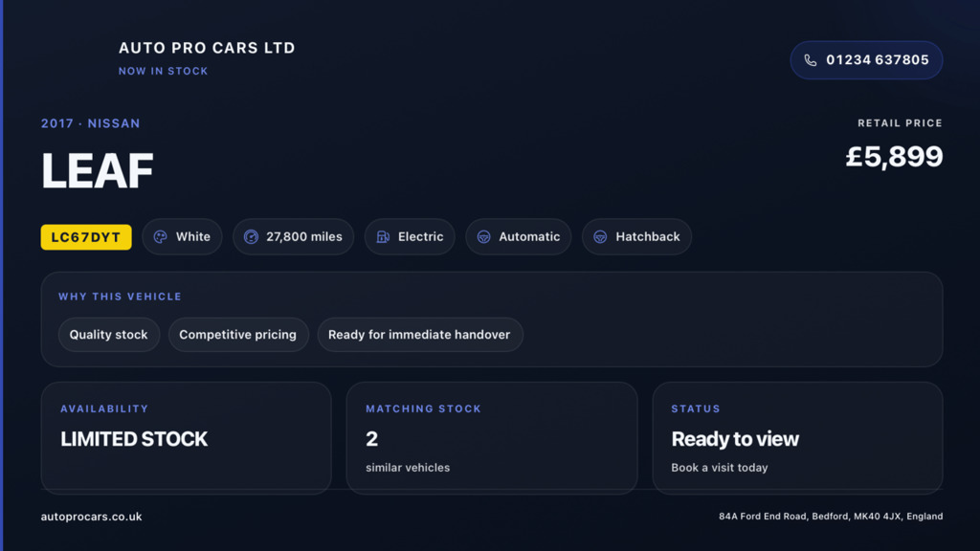The image size is (980, 551).
Task: Select the LC67DYT registration plate badge
Action: pos(86,237)
